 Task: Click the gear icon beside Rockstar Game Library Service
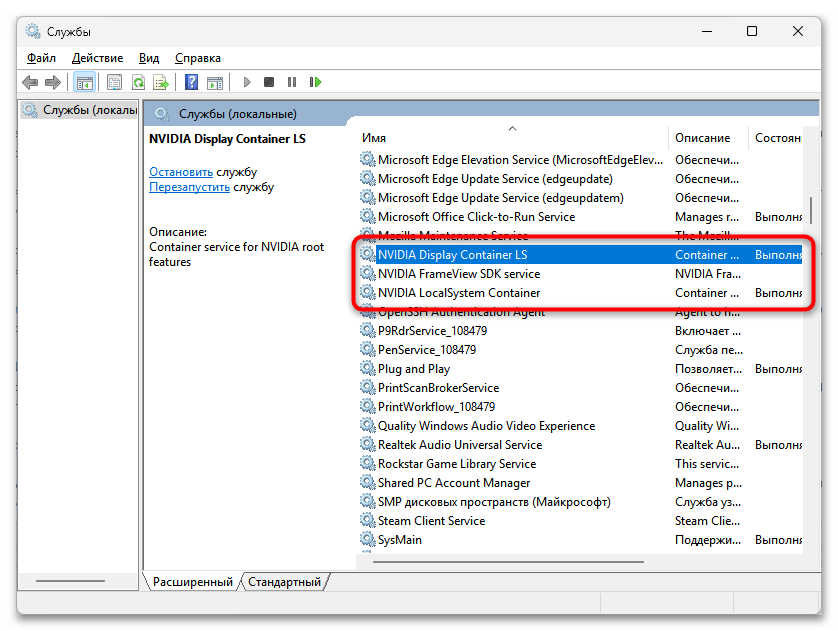pos(368,464)
